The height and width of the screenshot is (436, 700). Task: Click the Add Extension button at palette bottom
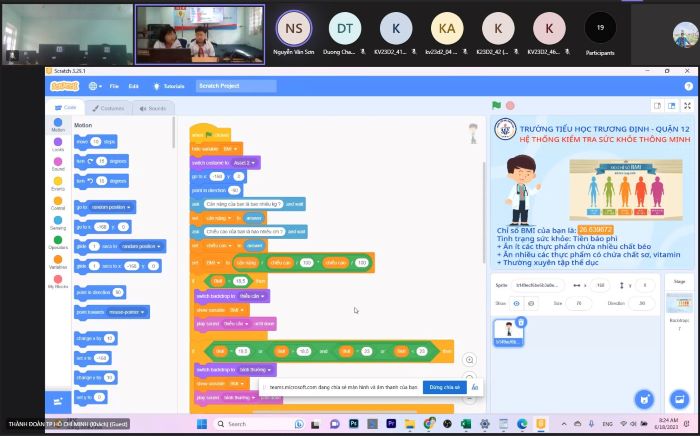[58, 402]
